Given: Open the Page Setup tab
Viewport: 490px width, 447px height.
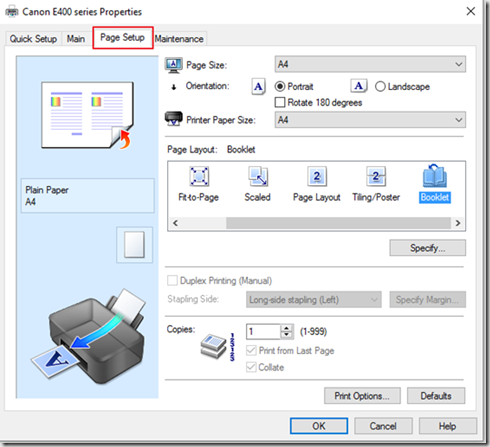Looking at the screenshot, I should [123, 37].
